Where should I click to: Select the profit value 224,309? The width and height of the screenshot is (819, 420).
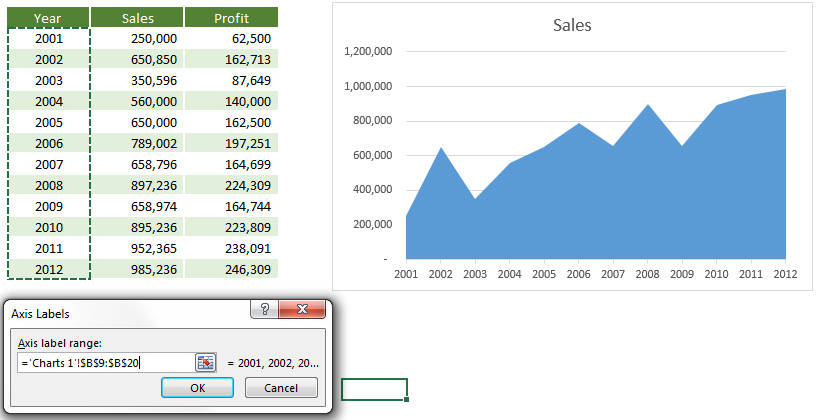231,185
